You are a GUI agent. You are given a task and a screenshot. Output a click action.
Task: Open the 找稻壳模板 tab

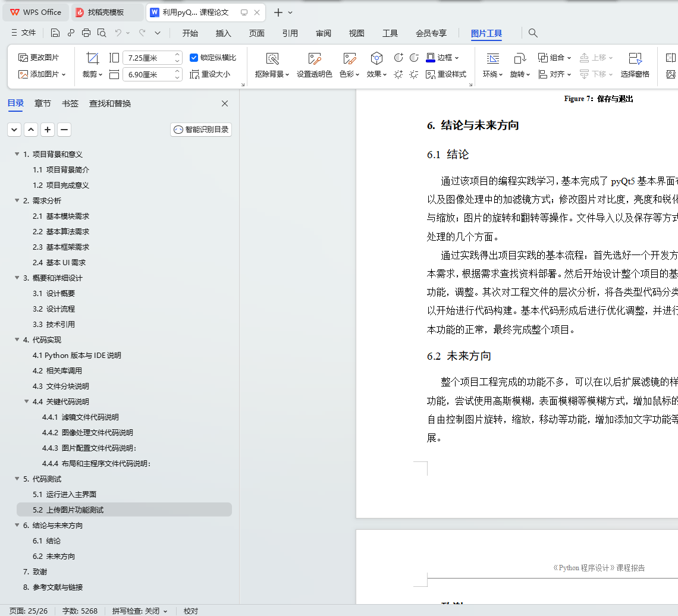(x=107, y=12)
